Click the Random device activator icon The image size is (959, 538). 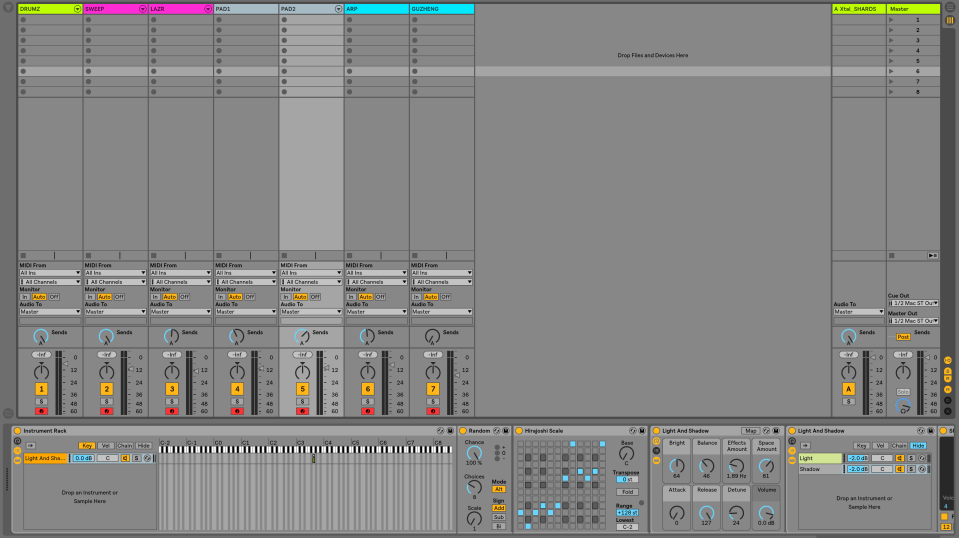point(463,431)
